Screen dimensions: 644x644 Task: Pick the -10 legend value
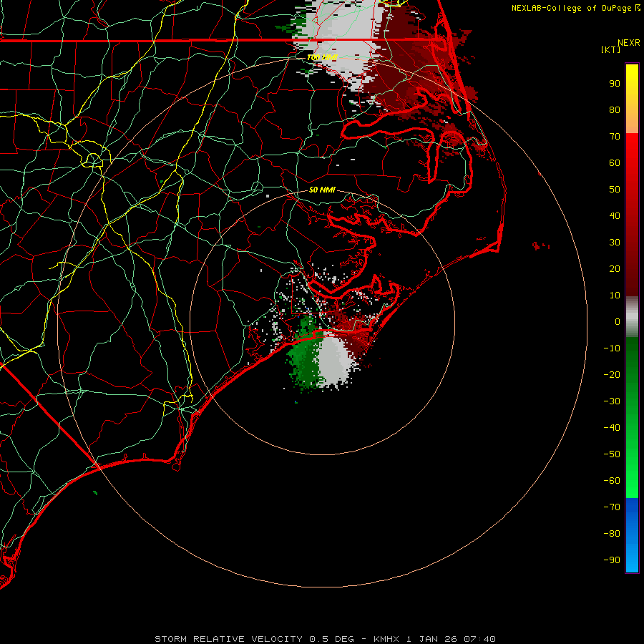point(612,348)
